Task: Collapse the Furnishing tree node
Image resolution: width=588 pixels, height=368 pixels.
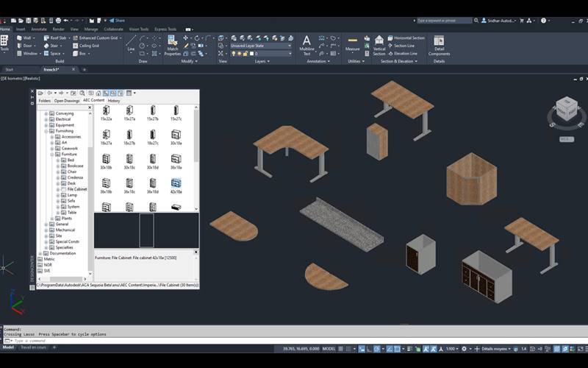Action: pos(46,131)
